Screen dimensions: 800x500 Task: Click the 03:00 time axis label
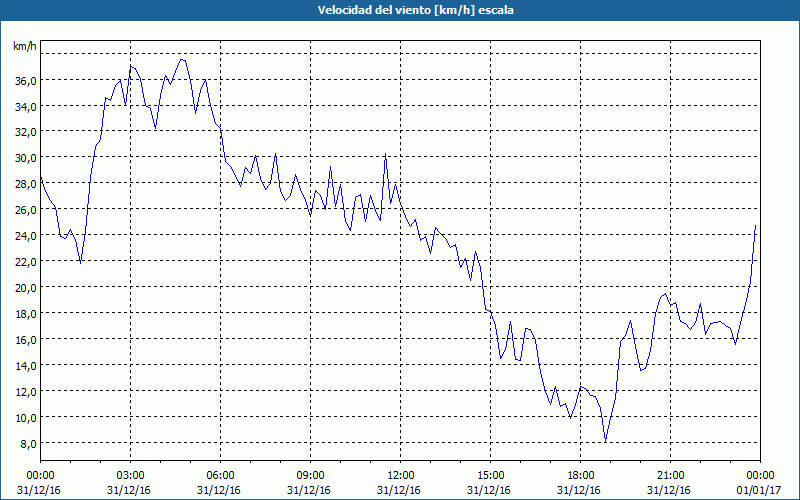pyautogui.click(x=130, y=476)
